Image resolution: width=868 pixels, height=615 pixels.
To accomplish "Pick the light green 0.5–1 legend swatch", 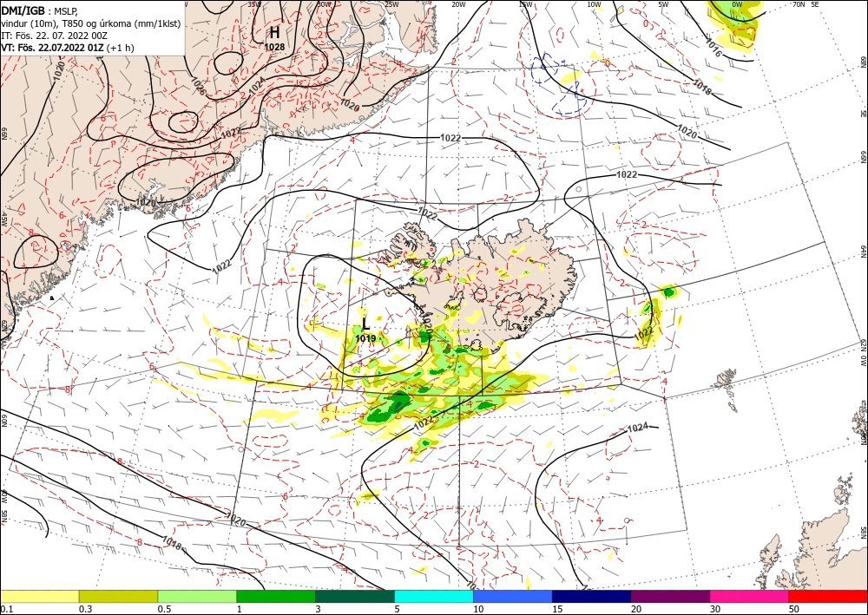I will (197, 596).
